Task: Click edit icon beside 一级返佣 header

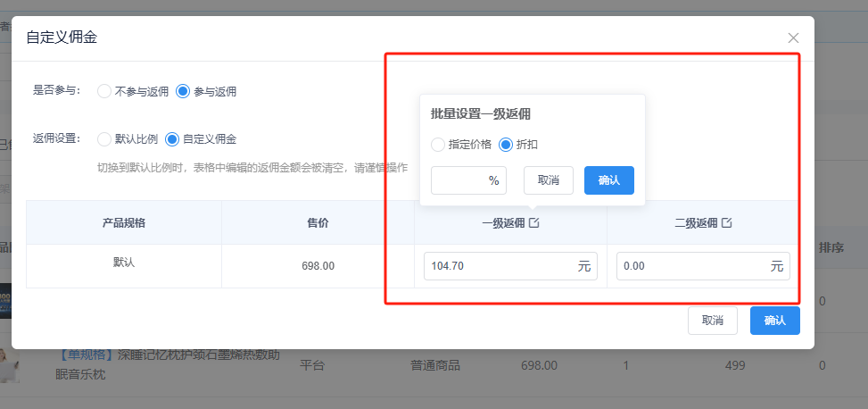Action: [x=534, y=222]
